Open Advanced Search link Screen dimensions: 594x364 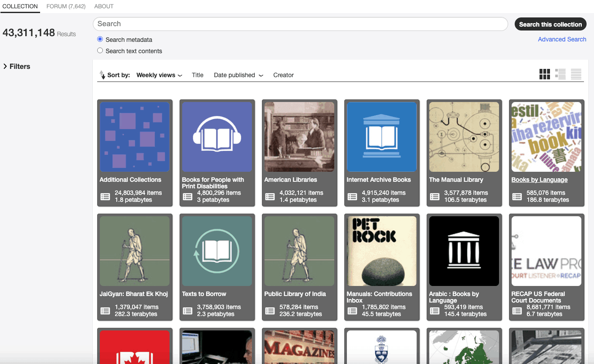coord(562,39)
